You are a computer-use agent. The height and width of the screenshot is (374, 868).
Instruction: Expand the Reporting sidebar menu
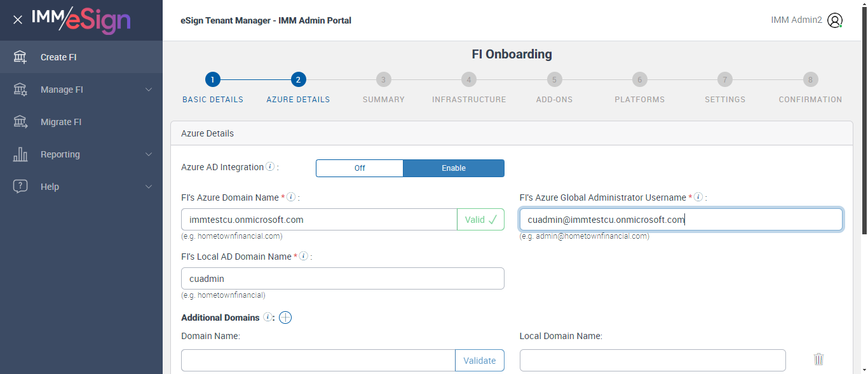(81, 154)
